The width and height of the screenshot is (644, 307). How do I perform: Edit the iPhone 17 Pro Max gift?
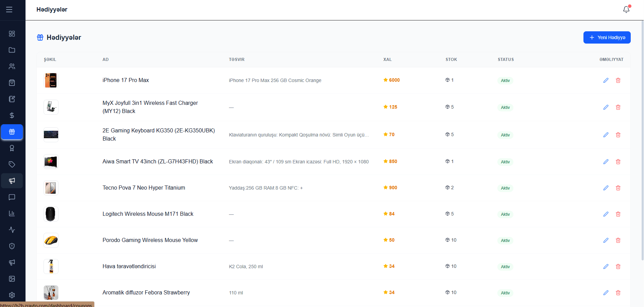click(x=606, y=80)
